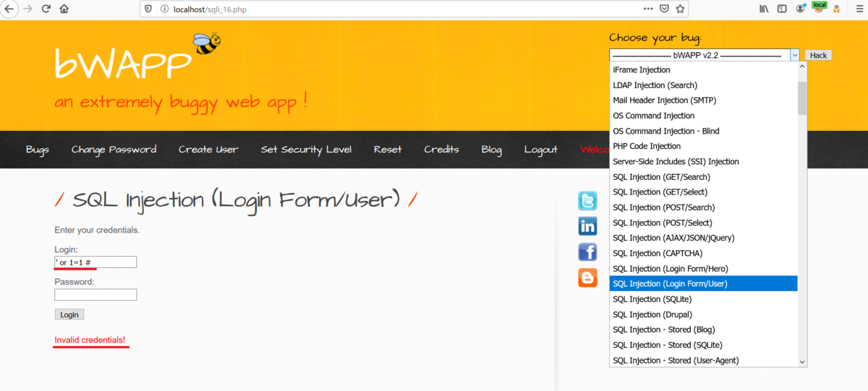
Task: Choose SQL Injection - Stored (User-Agent)
Action: click(x=703, y=360)
